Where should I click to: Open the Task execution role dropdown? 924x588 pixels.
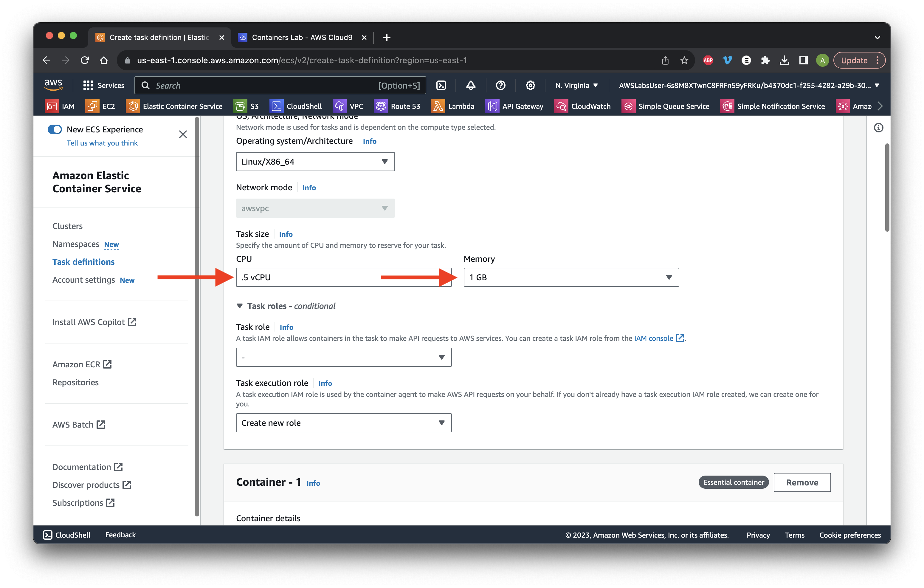click(343, 423)
